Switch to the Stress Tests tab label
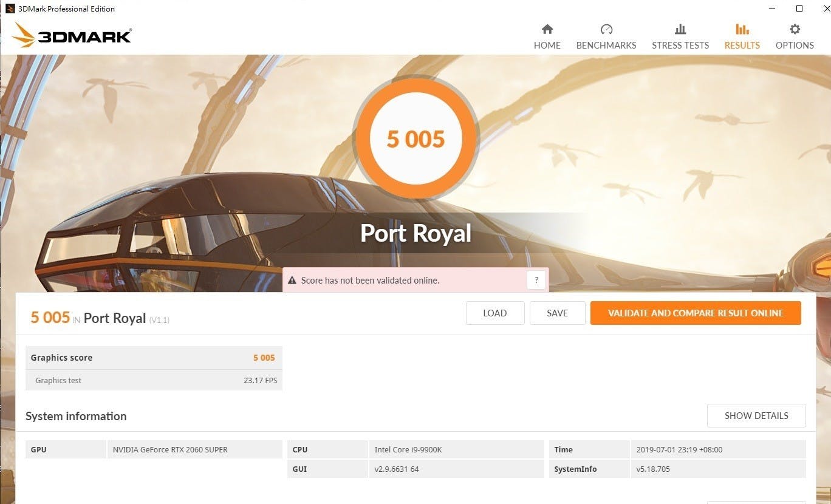The height and width of the screenshot is (504, 831). coord(680,46)
